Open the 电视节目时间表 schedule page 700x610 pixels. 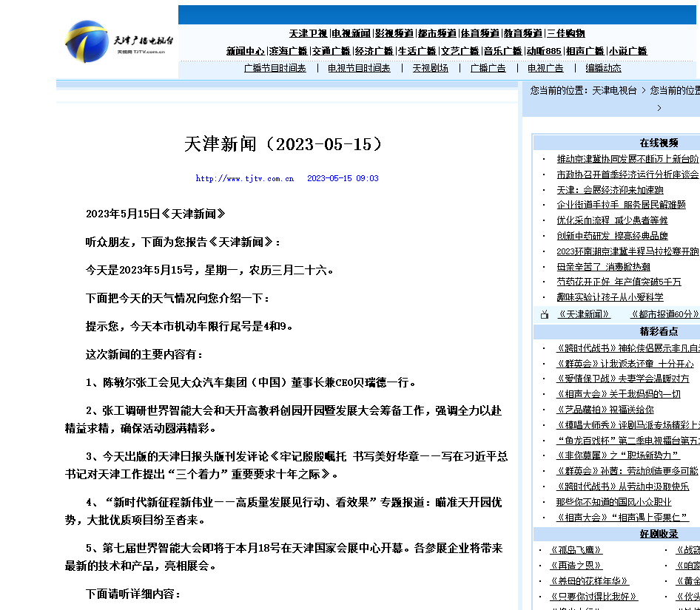(360, 67)
